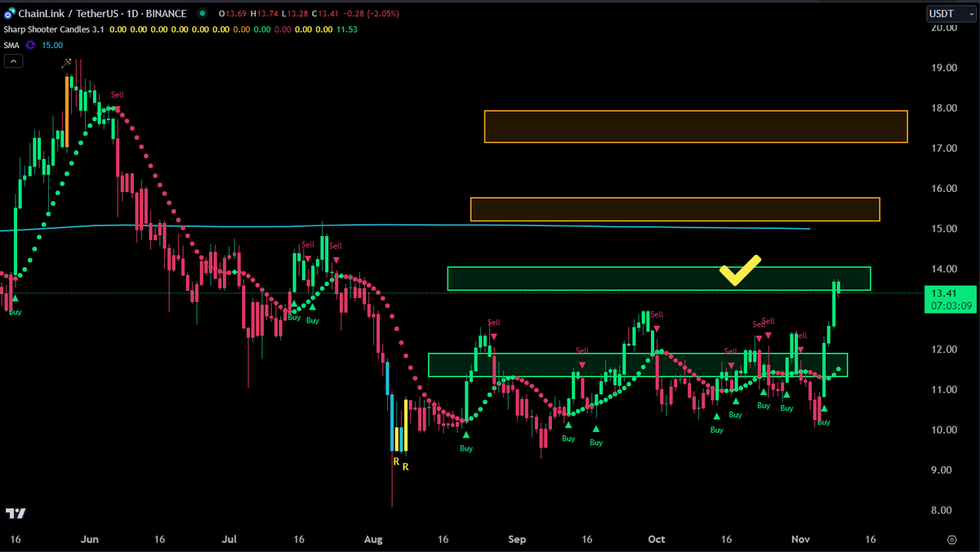Click the SMA value 15.00
Viewport: 980px width, 552px height.
coord(51,45)
